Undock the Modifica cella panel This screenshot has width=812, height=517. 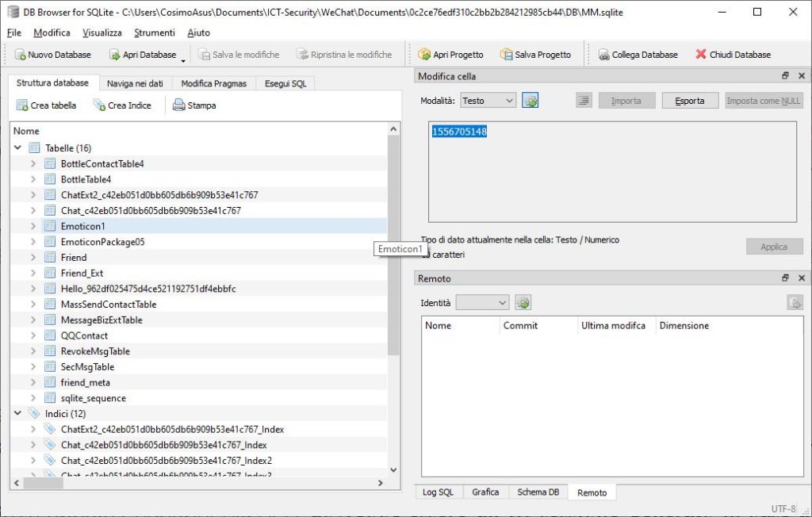(x=785, y=75)
